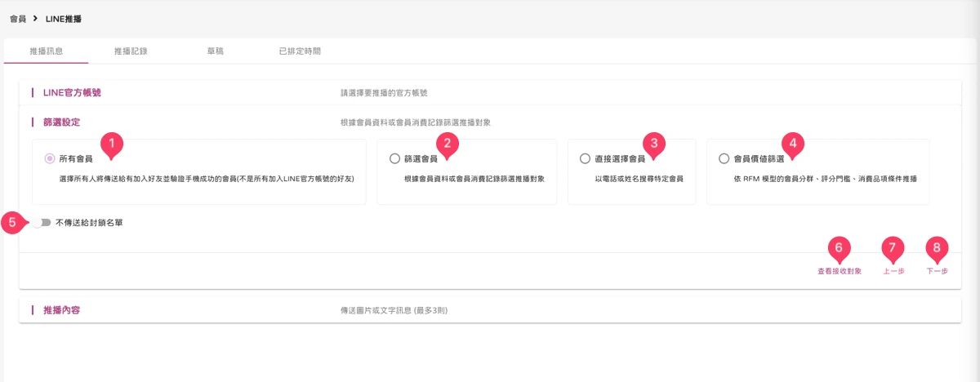Click the text 傳送圖片或文字訊息 (最多3則)
980x382 pixels.
point(394,310)
